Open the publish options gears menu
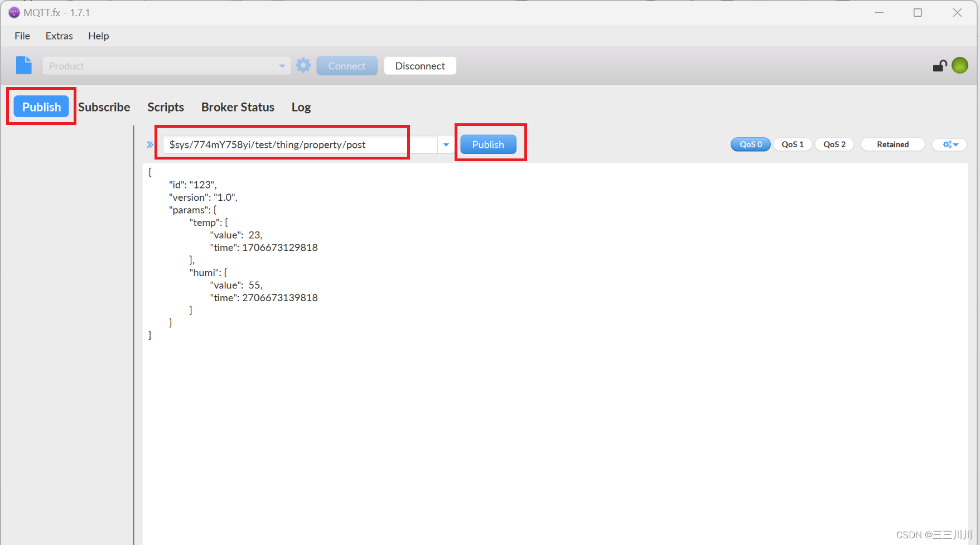The width and height of the screenshot is (980, 545). click(x=950, y=144)
